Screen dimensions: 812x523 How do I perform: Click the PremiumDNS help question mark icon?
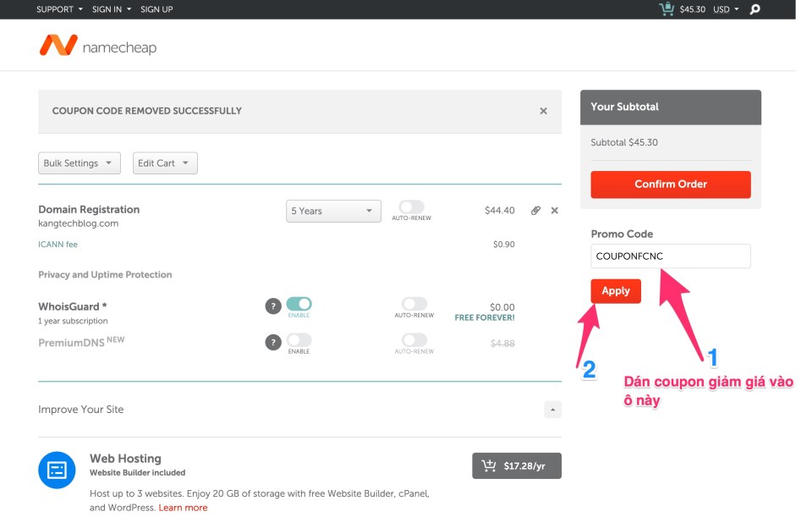pos(272,342)
